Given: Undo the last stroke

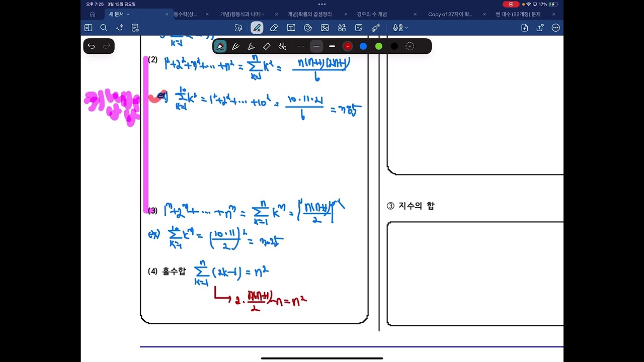Looking at the screenshot, I should [x=91, y=46].
